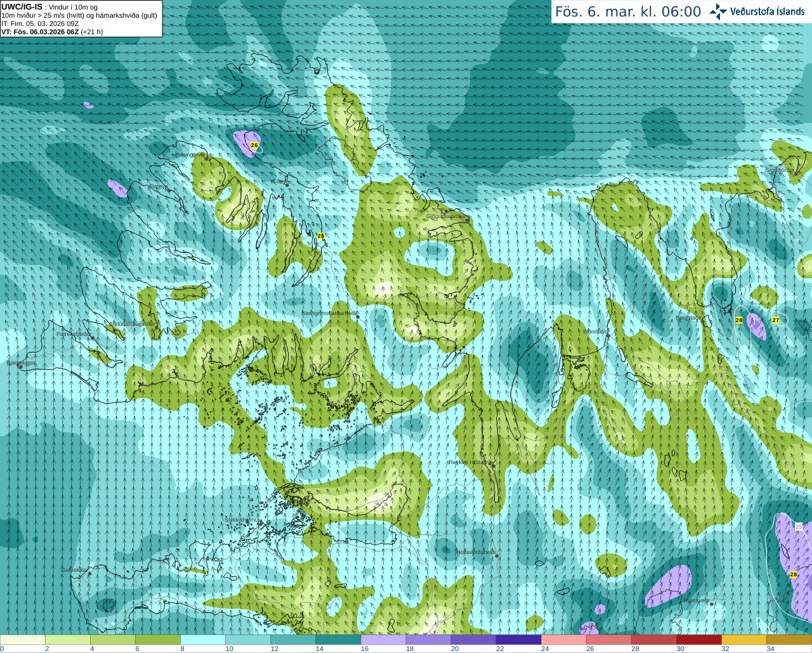Pick the 32–34 m/s amber legend swatch
The image size is (812, 653).
743,640
